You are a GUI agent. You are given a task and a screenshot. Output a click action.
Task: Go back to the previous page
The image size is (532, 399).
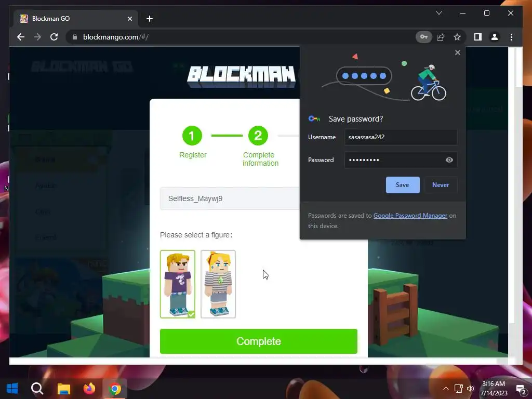click(21, 37)
